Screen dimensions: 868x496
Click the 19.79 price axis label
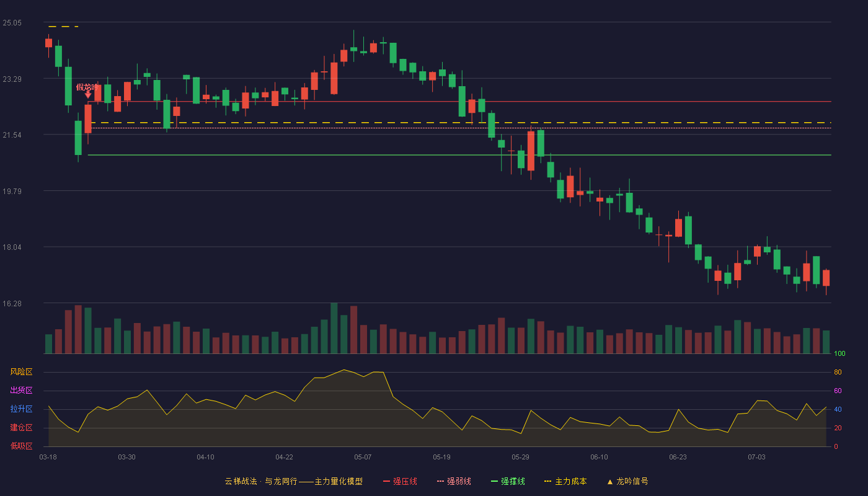point(12,192)
